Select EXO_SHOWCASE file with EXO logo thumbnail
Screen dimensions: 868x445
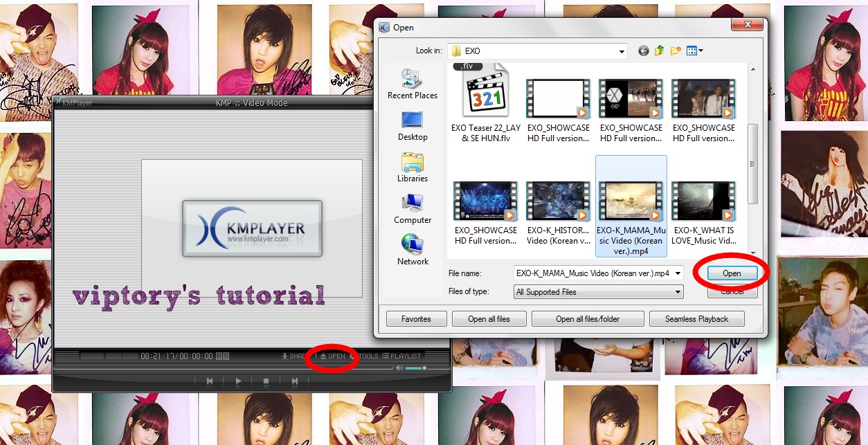point(631,111)
